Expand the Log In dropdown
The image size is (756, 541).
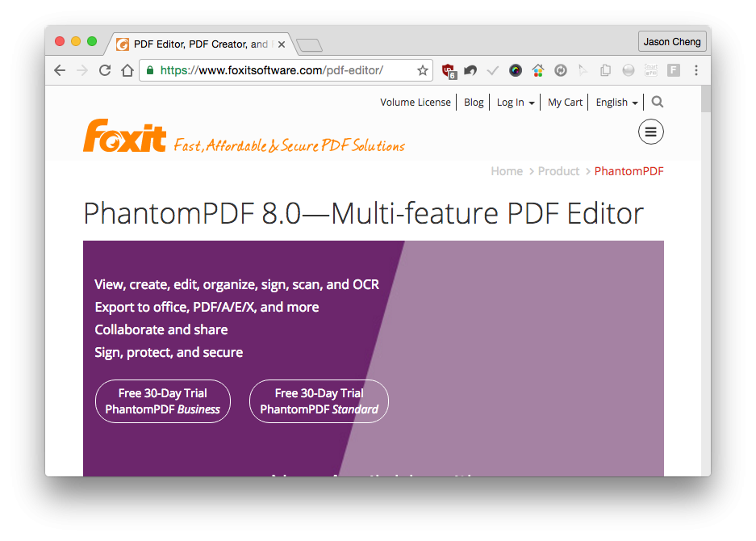[516, 103]
